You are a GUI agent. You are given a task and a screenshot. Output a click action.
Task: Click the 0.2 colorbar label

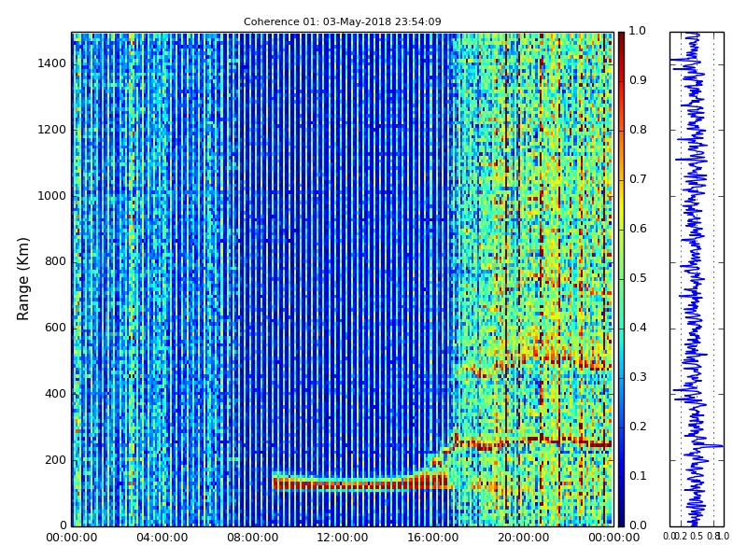coord(638,427)
